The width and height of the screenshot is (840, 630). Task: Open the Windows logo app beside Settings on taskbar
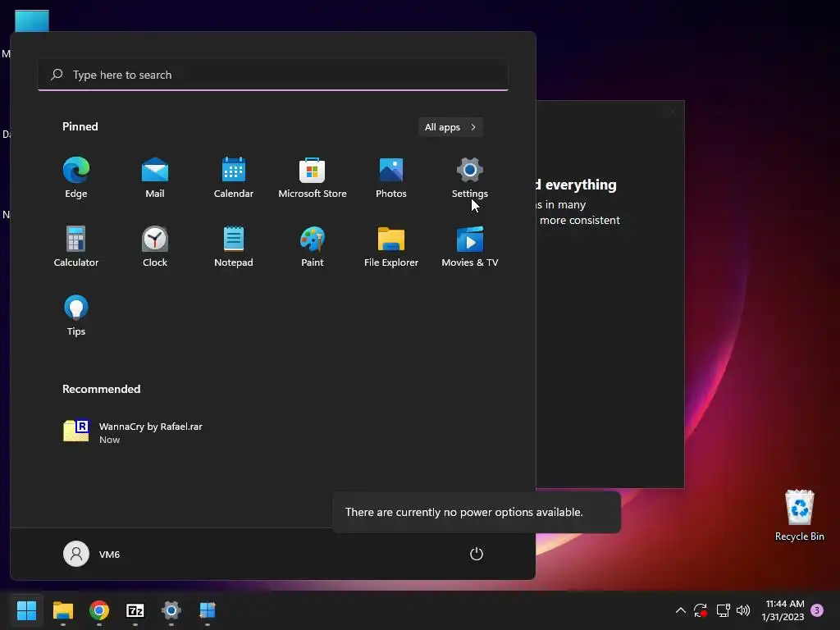[x=208, y=610]
